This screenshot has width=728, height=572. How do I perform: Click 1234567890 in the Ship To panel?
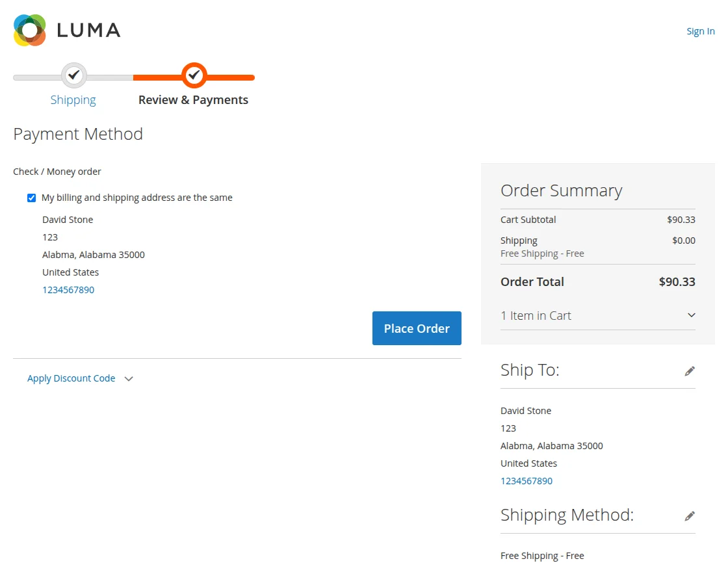pos(526,481)
